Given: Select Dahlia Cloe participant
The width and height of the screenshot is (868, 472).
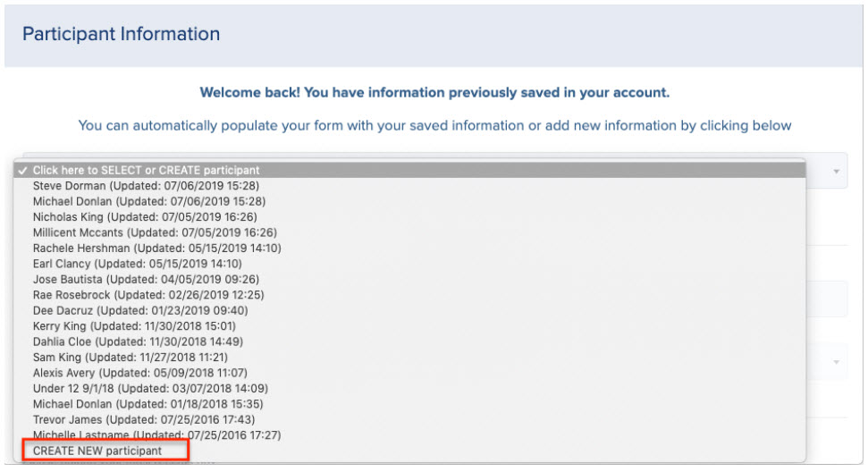Looking at the screenshot, I should click(409, 341).
